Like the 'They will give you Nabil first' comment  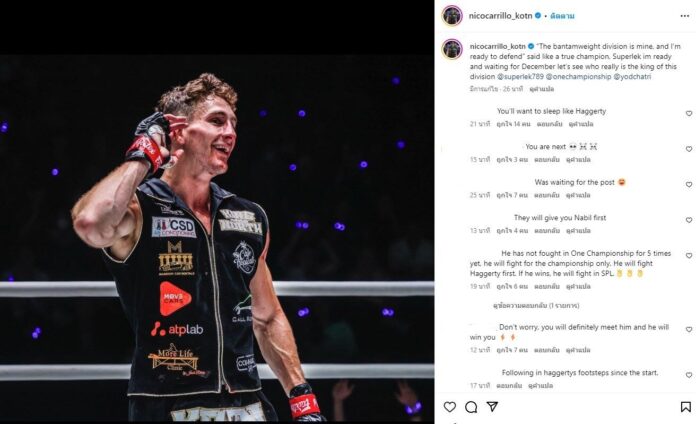click(689, 220)
